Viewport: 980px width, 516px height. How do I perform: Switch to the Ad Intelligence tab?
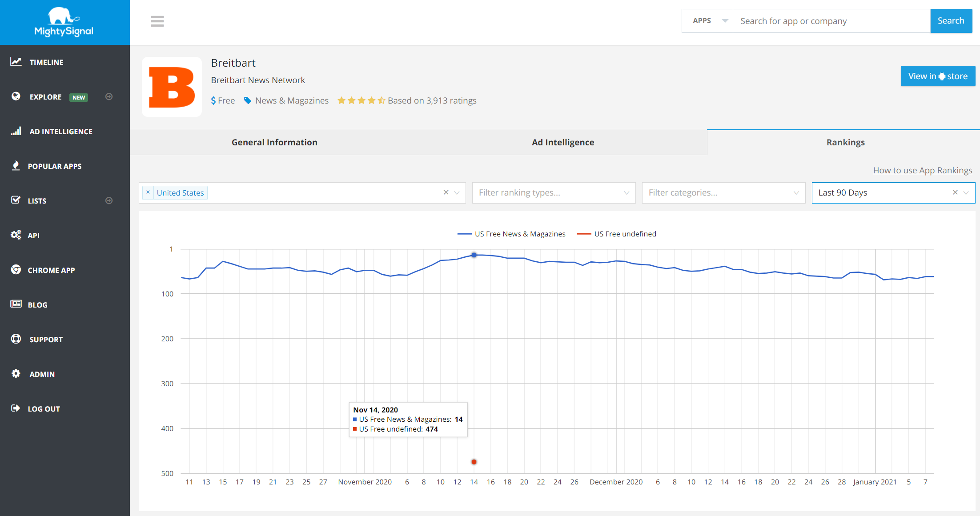pos(563,142)
